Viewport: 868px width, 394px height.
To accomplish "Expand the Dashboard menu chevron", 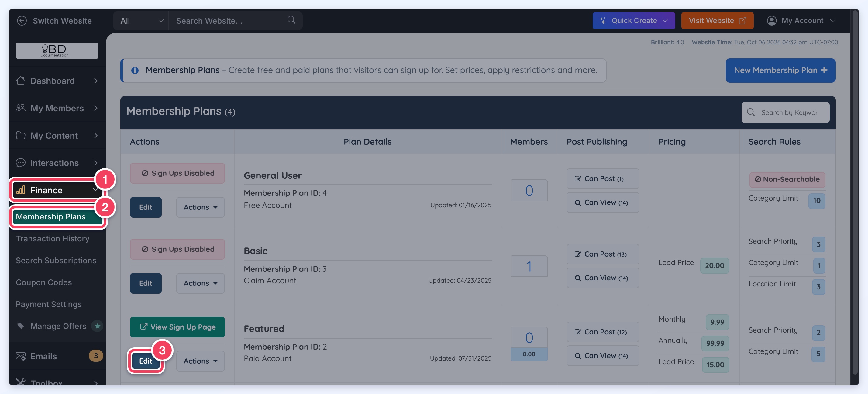I will coord(96,81).
